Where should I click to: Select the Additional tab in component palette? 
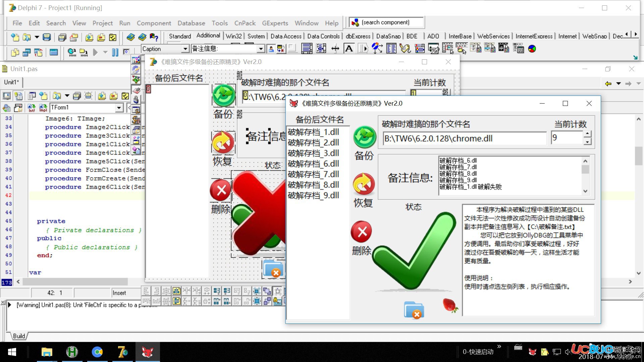tap(207, 36)
